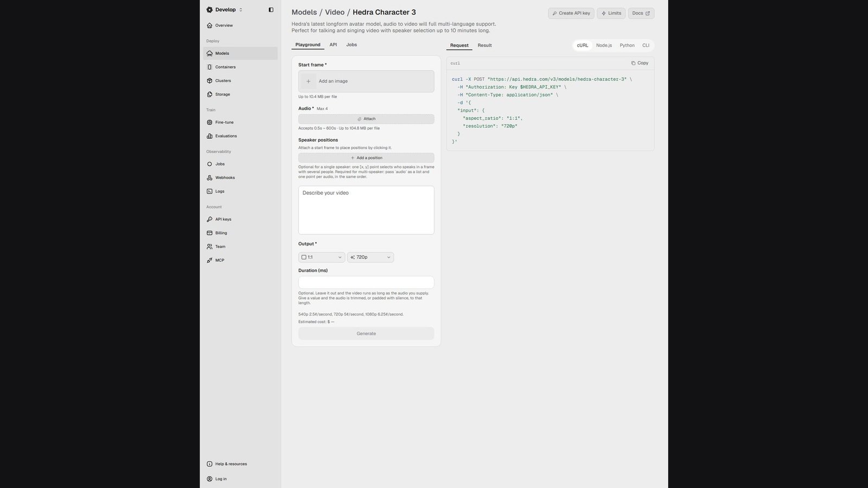Viewport: 868px width, 488px height.
Task: Click the Create API key button
Action: point(571,13)
